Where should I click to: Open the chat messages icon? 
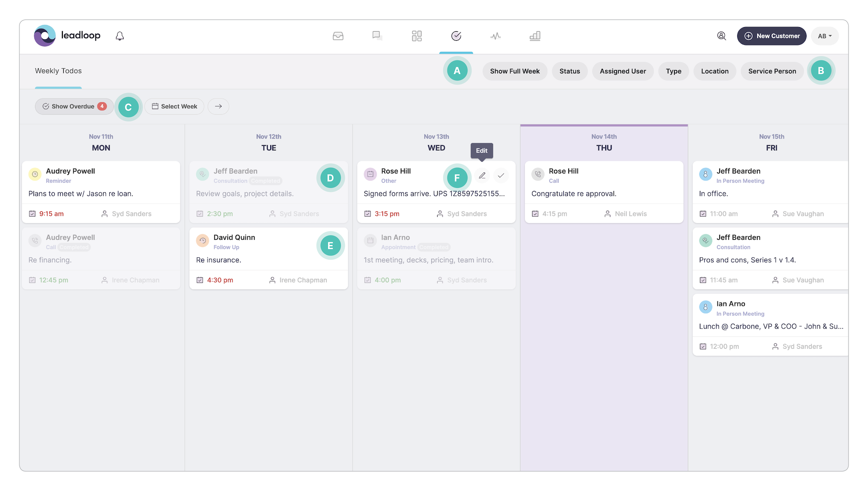click(377, 36)
